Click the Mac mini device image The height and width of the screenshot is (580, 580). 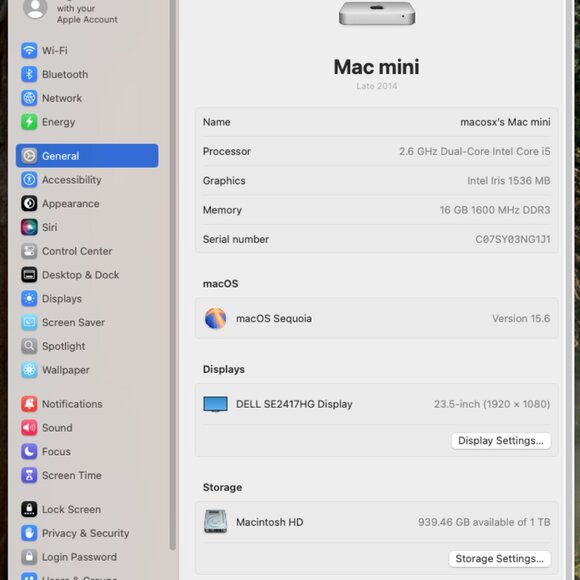tap(377, 14)
